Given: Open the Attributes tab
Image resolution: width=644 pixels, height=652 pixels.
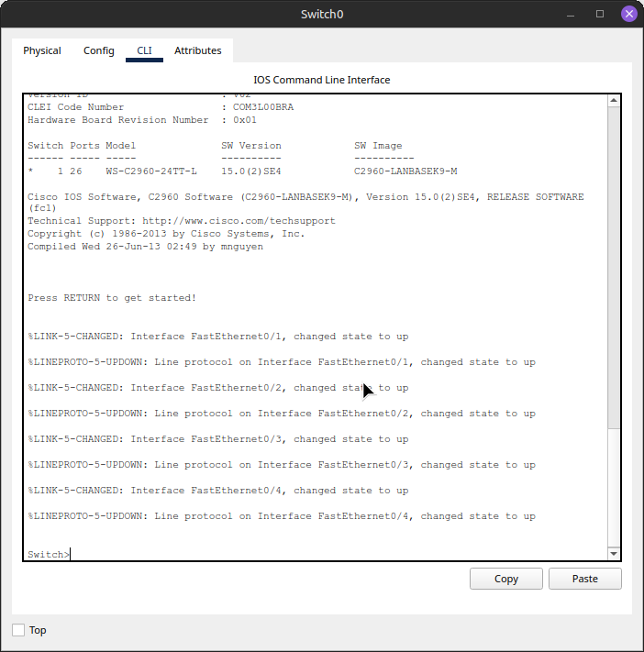Looking at the screenshot, I should 197,50.
